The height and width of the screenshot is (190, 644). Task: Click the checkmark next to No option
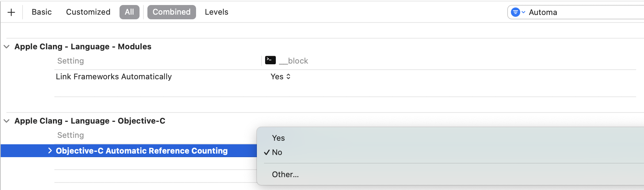(x=267, y=152)
